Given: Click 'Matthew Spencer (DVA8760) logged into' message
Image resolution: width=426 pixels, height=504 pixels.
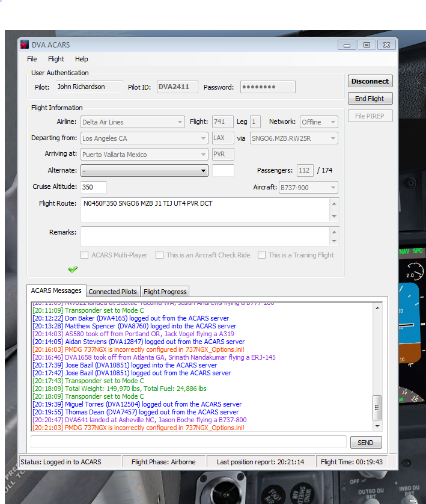Looking at the screenshot, I should [x=134, y=326].
